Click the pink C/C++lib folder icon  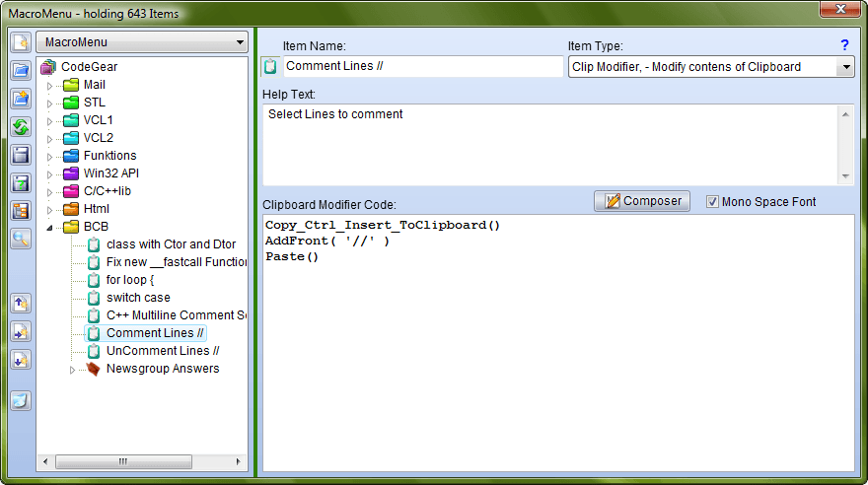pyautogui.click(x=71, y=191)
